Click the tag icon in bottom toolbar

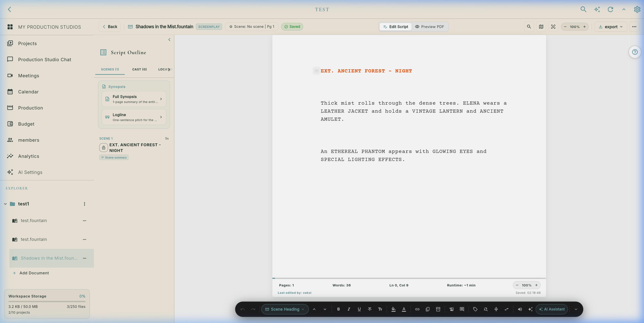[x=475, y=309]
